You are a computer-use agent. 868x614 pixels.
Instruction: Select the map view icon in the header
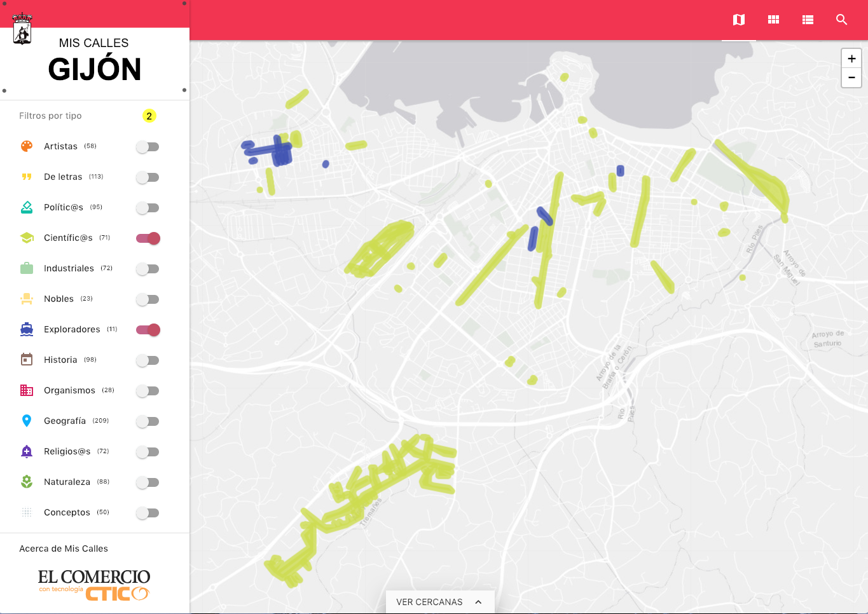click(x=738, y=20)
